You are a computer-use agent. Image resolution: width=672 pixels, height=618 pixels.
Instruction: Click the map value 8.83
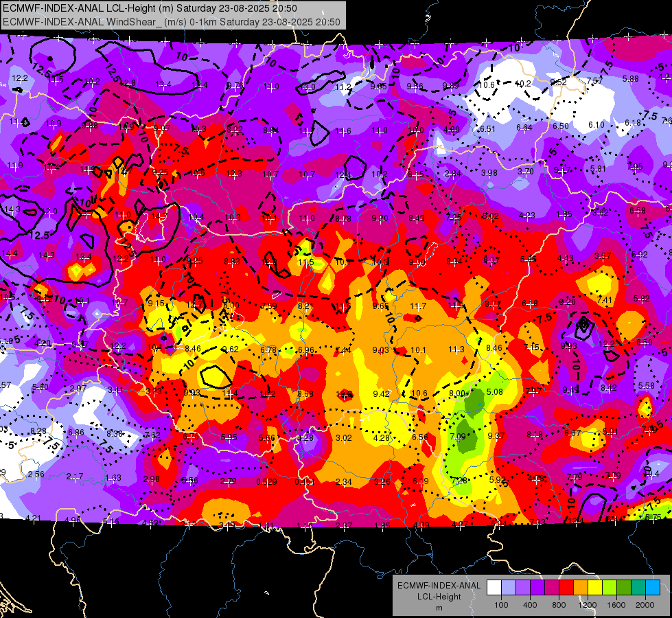(x=232, y=261)
